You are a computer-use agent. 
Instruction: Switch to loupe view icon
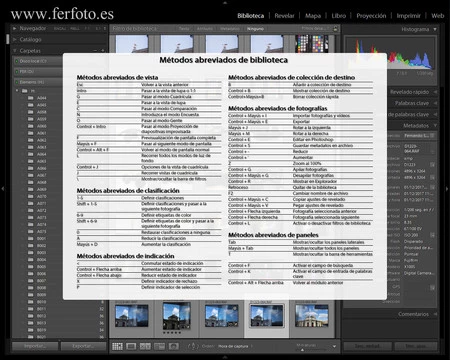[x=131, y=346]
